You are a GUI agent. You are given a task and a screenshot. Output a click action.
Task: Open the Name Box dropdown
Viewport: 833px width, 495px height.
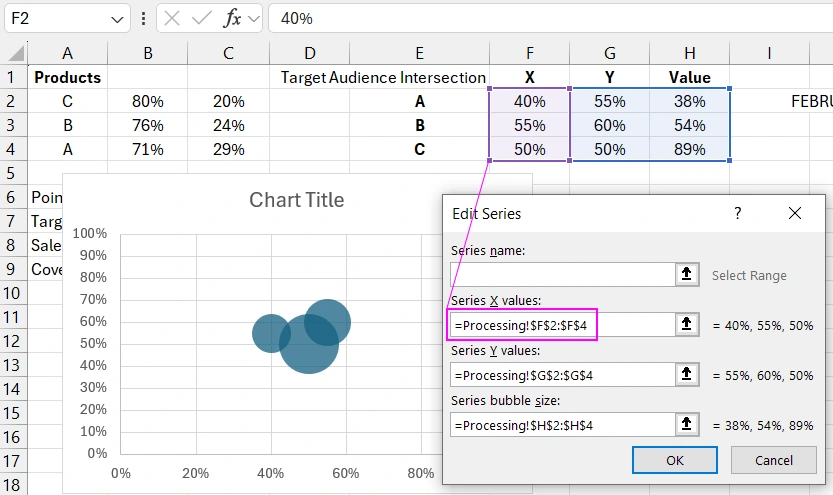tap(118, 18)
